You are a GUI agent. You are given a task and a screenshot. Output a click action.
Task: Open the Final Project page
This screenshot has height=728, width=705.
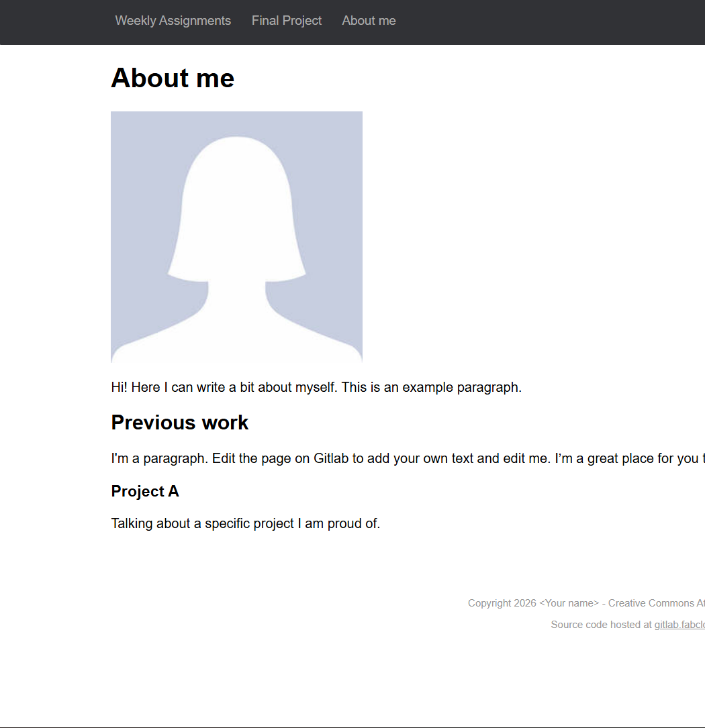pyautogui.click(x=286, y=20)
